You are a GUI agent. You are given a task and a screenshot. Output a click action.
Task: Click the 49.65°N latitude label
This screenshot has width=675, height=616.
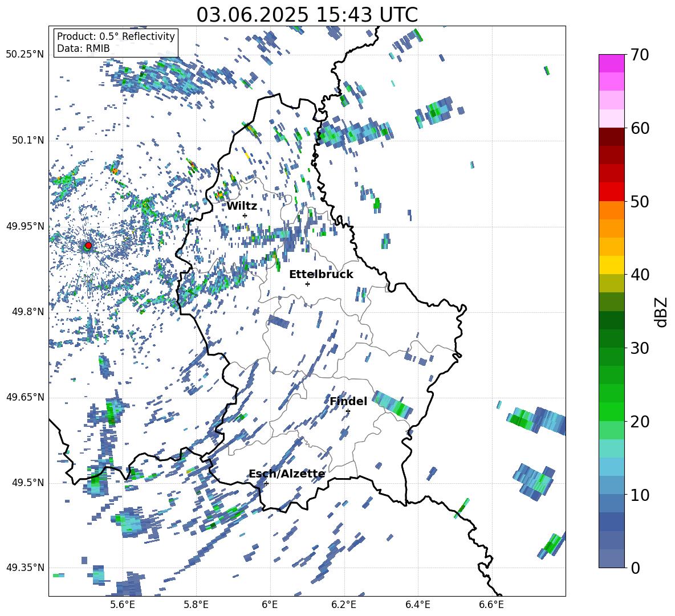pyautogui.click(x=25, y=397)
